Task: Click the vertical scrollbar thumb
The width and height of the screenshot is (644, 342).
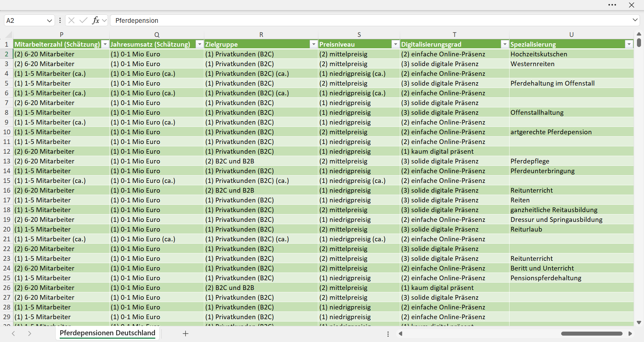Action: point(639,43)
